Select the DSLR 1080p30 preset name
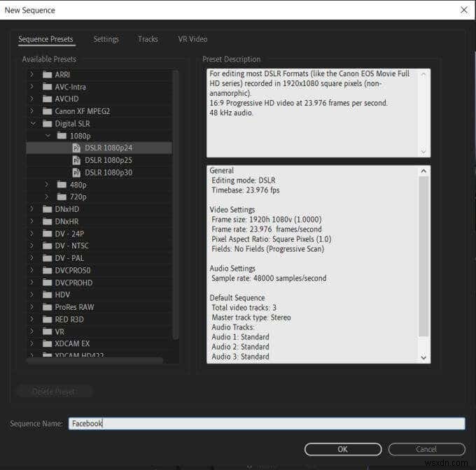Viewport: 476px width, 470px height. tap(108, 173)
